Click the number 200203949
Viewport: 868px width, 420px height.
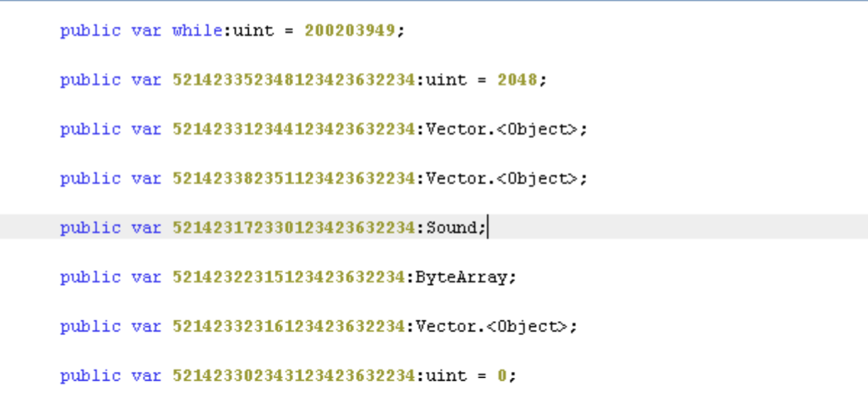(350, 30)
